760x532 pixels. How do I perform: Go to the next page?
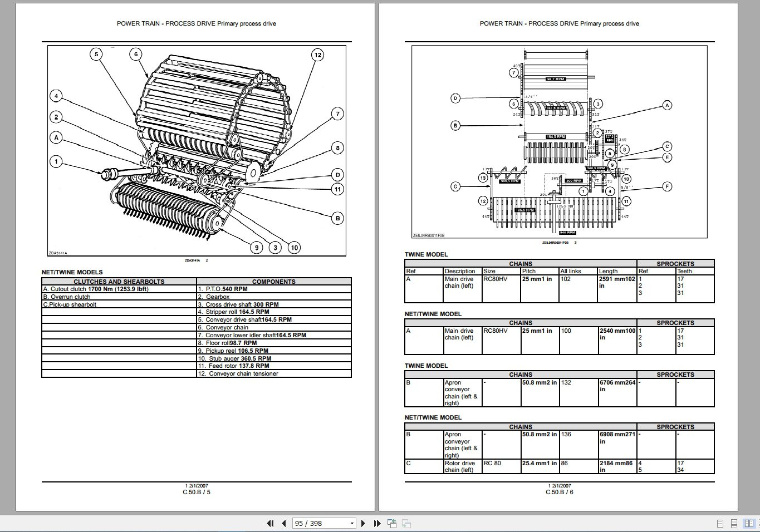pyautogui.click(x=364, y=523)
